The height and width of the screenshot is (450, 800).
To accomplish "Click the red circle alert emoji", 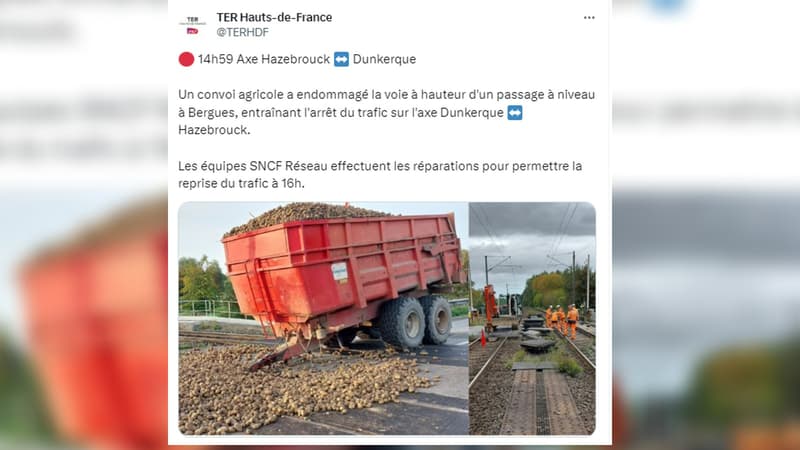I will pyautogui.click(x=186, y=59).
